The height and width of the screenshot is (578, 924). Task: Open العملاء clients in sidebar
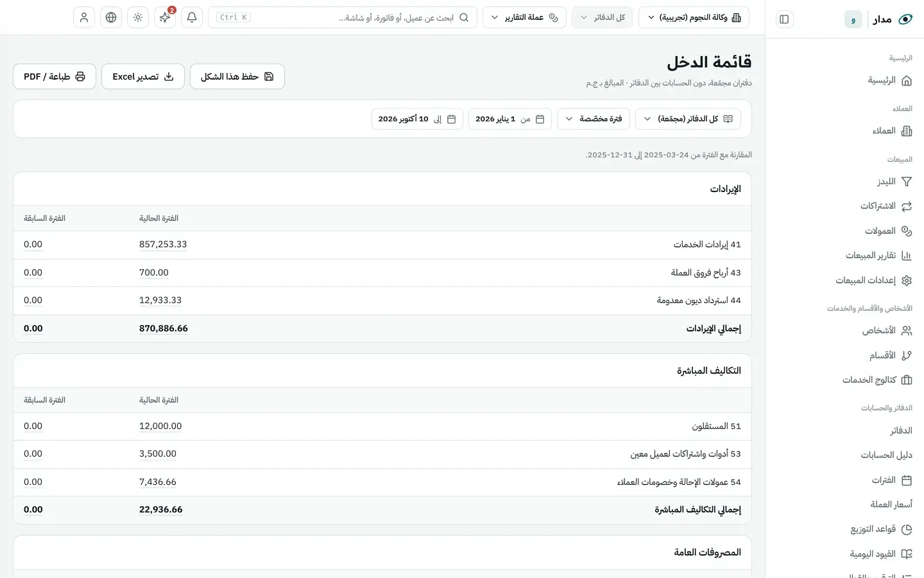click(845, 131)
